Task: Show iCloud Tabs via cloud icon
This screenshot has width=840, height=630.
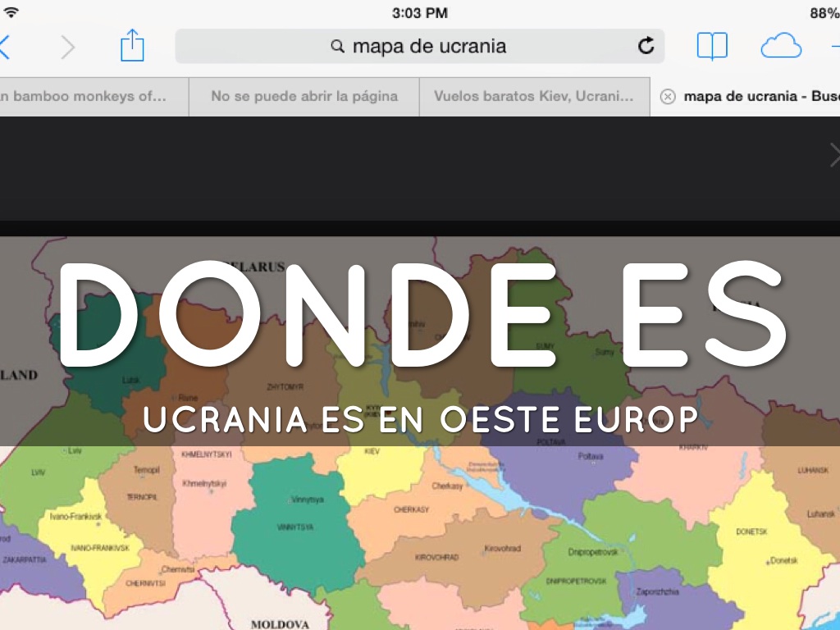Action: point(780,47)
